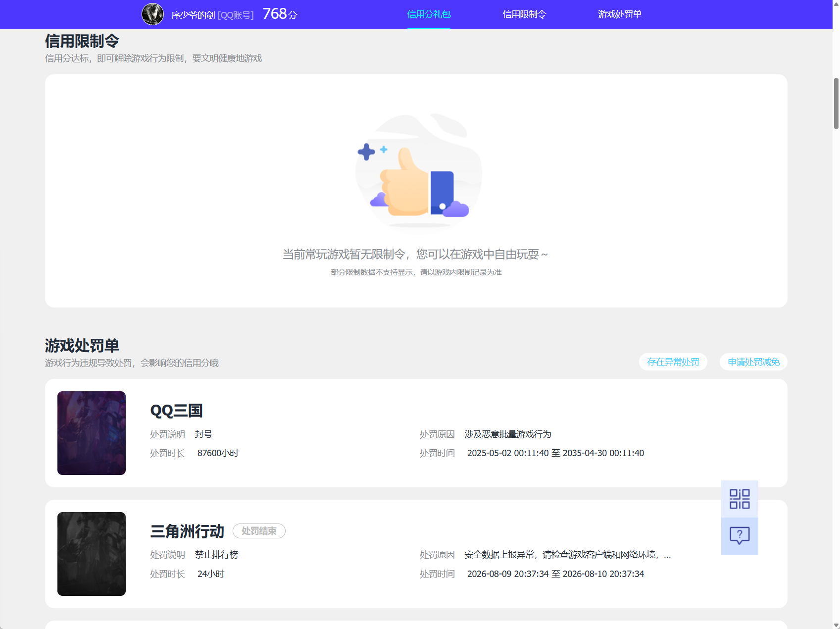Open the QR code floating button
Viewport: 840px width, 629px height.
click(740, 499)
